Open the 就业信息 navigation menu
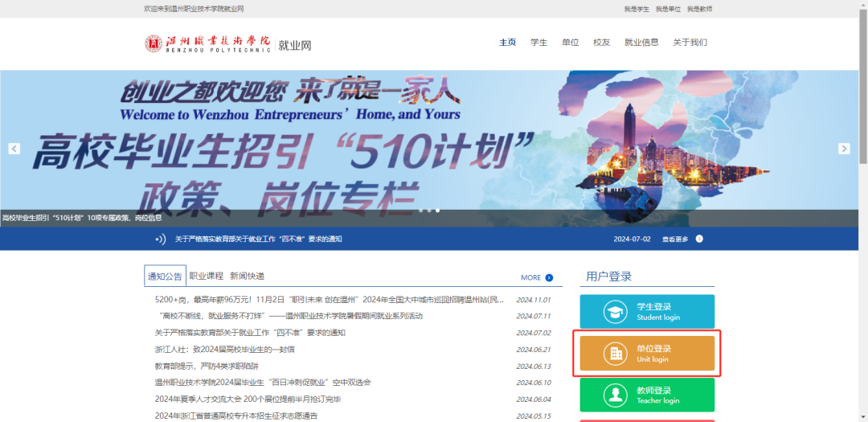This screenshot has height=422, width=868. pos(641,43)
